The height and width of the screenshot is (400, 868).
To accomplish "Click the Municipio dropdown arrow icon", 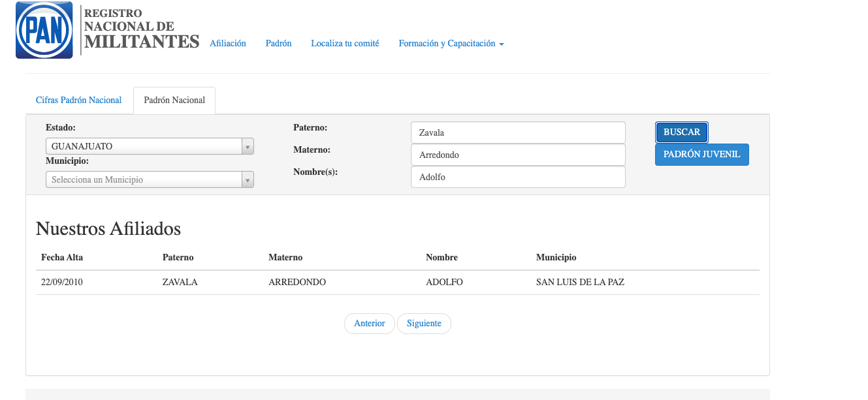I will [x=248, y=179].
